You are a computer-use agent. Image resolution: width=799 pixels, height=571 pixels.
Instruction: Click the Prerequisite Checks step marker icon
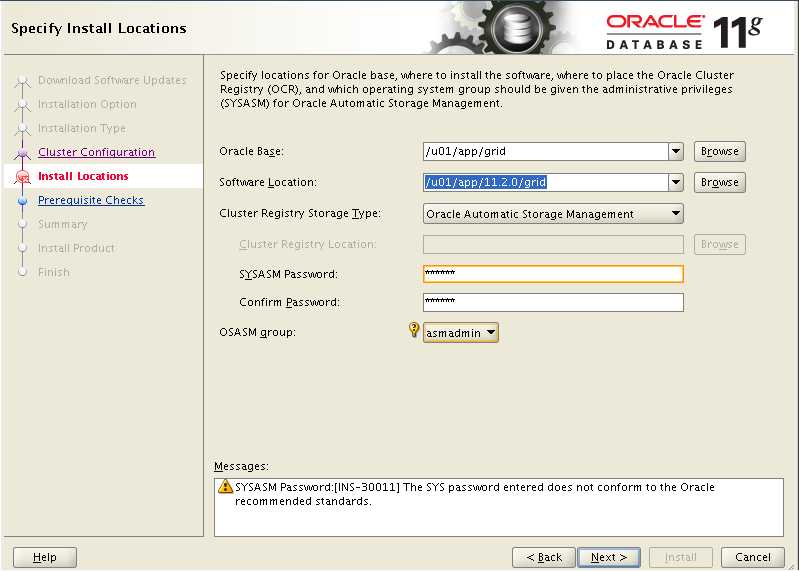tap(22, 201)
